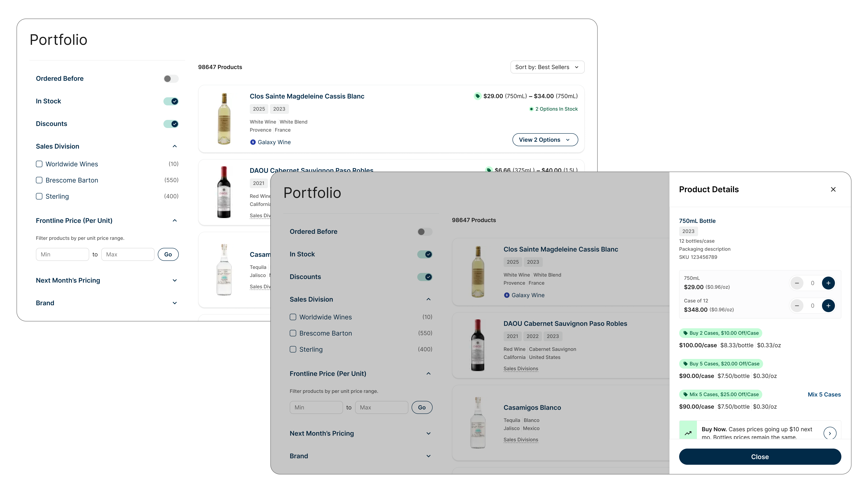
Task: Click the Mix 5 Cases link
Action: pos(824,394)
